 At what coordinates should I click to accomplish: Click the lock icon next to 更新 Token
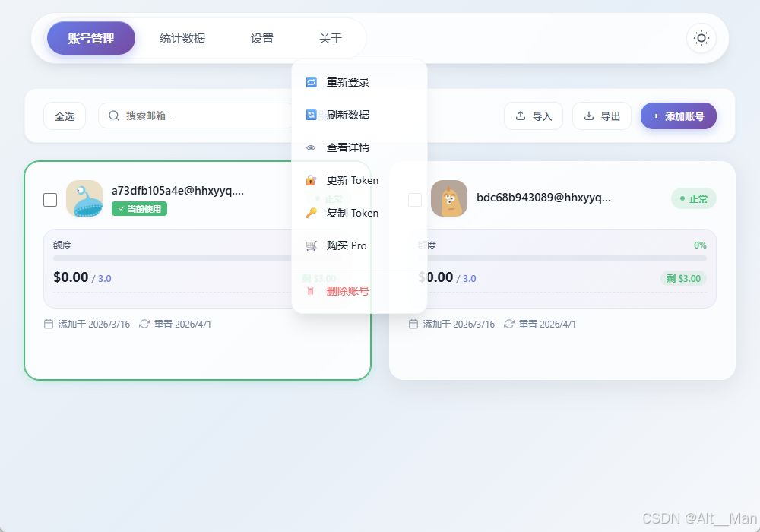tap(311, 180)
